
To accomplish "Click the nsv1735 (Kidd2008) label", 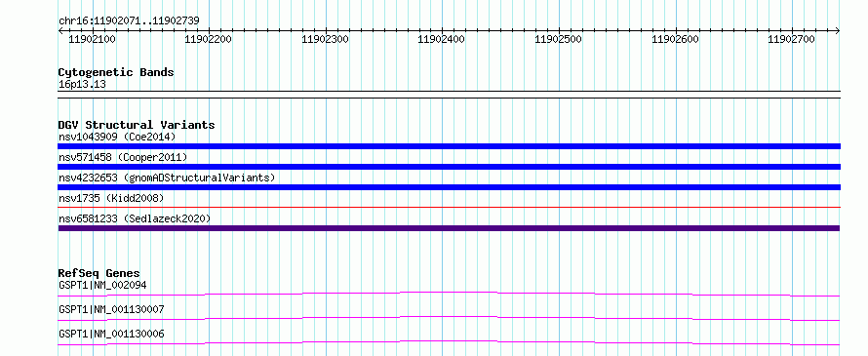I will [111, 198].
